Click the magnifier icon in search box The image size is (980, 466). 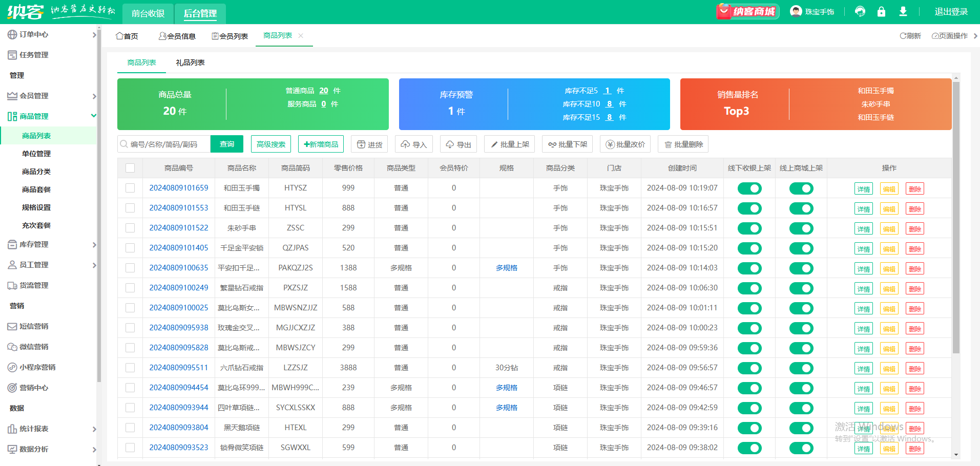(124, 144)
